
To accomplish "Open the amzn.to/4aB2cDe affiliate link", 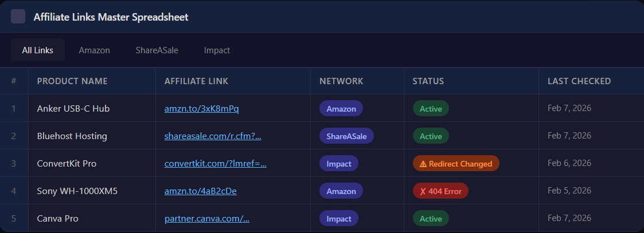I will pos(201,191).
